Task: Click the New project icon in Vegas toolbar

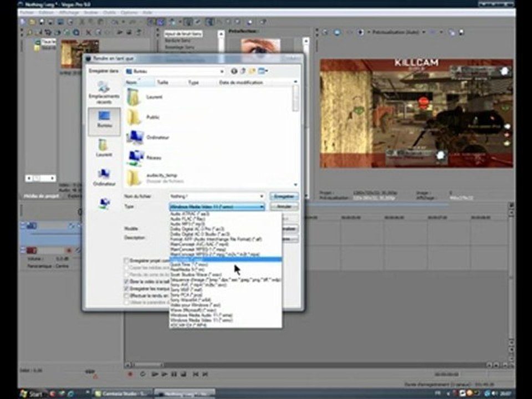Action: (x=23, y=22)
